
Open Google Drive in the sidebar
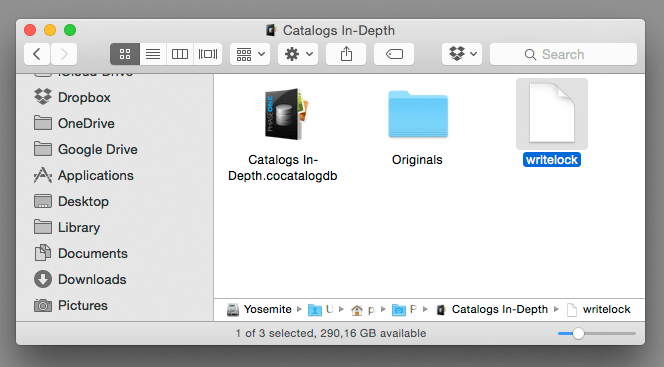(x=86, y=149)
